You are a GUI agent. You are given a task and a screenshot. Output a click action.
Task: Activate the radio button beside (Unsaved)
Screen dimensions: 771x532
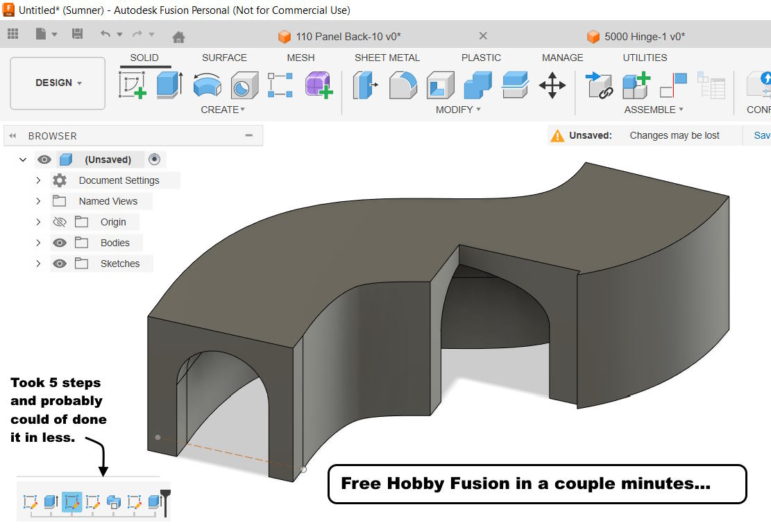coord(154,160)
